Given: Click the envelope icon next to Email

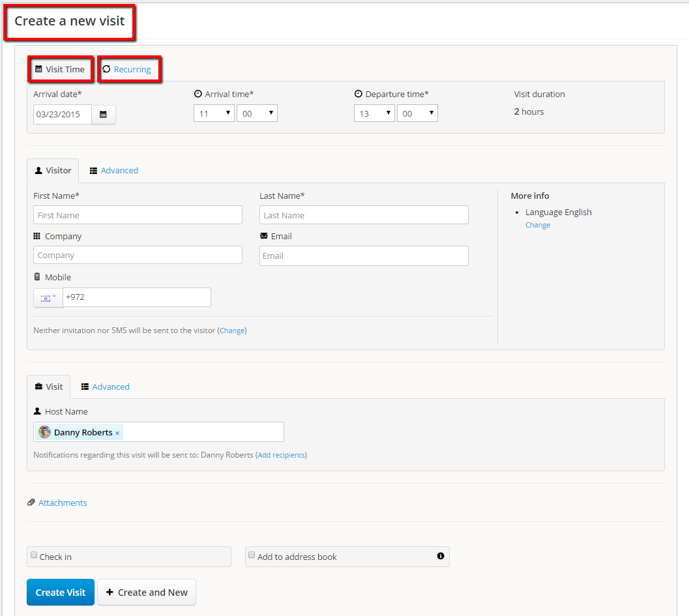Looking at the screenshot, I should click(x=263, y=236).
